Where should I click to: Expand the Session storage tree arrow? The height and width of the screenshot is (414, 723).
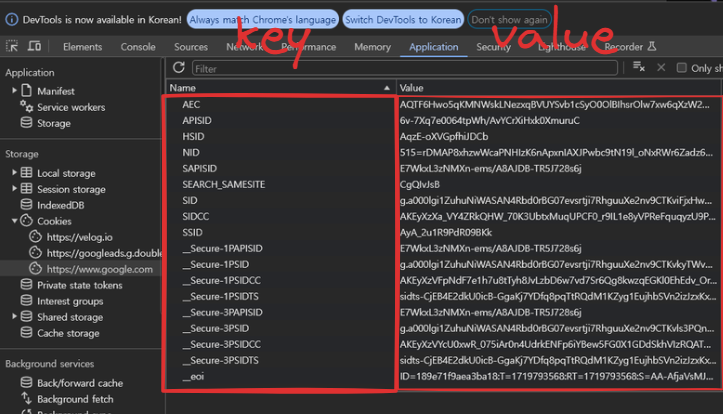14,189
